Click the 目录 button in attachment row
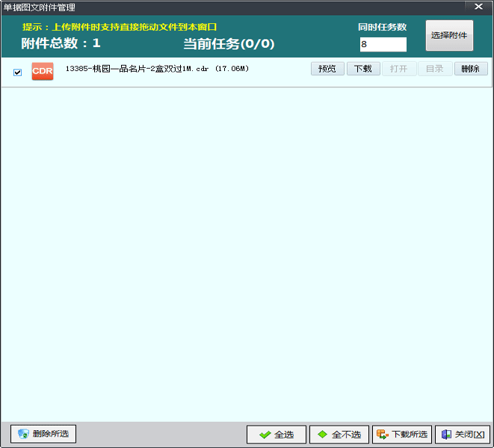 (x=435, y=69)
